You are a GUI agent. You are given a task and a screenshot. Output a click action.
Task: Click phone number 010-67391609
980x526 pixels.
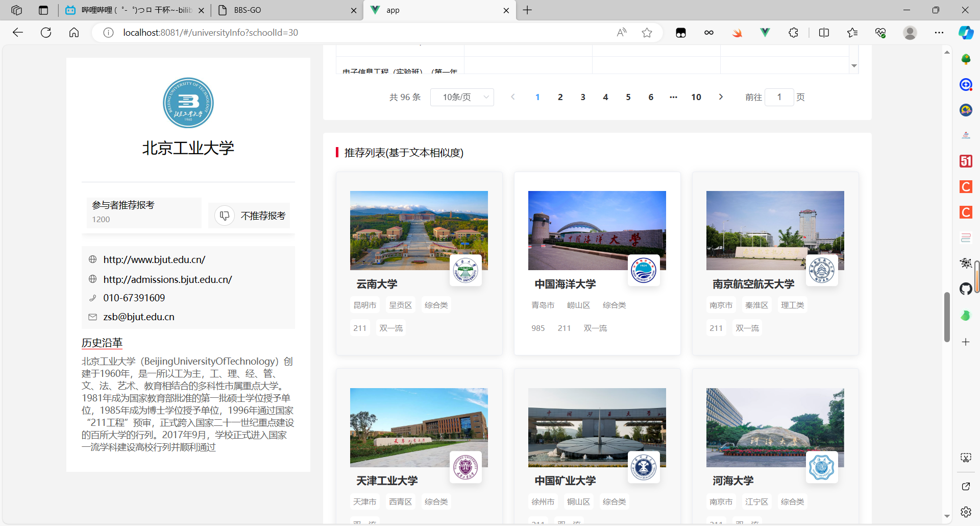tap(134, 298)
